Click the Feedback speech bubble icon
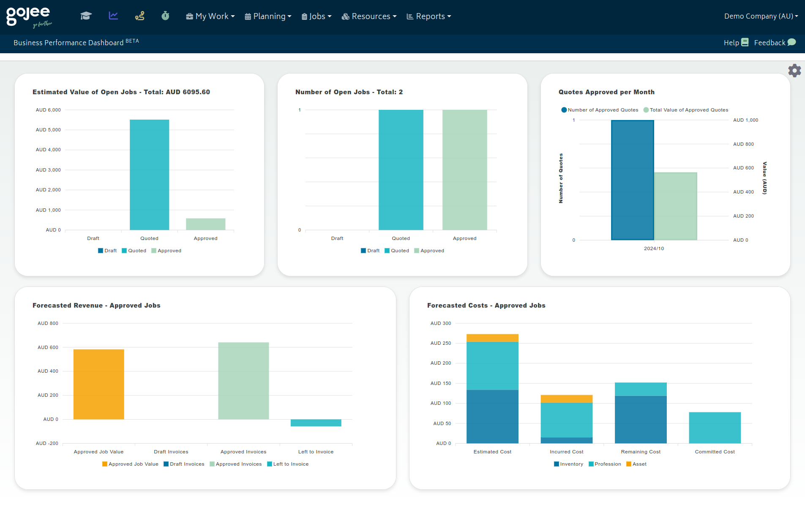805x532 pixels. coord(792,42)
